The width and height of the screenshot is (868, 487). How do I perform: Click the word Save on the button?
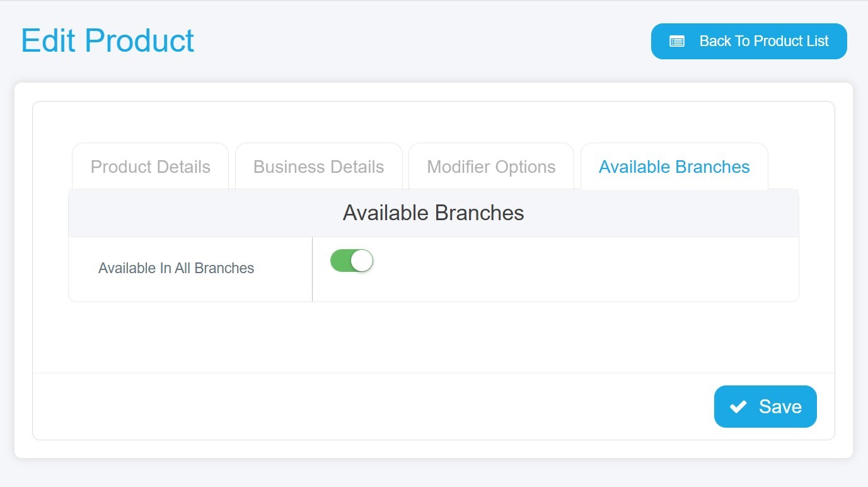[780, 407]
